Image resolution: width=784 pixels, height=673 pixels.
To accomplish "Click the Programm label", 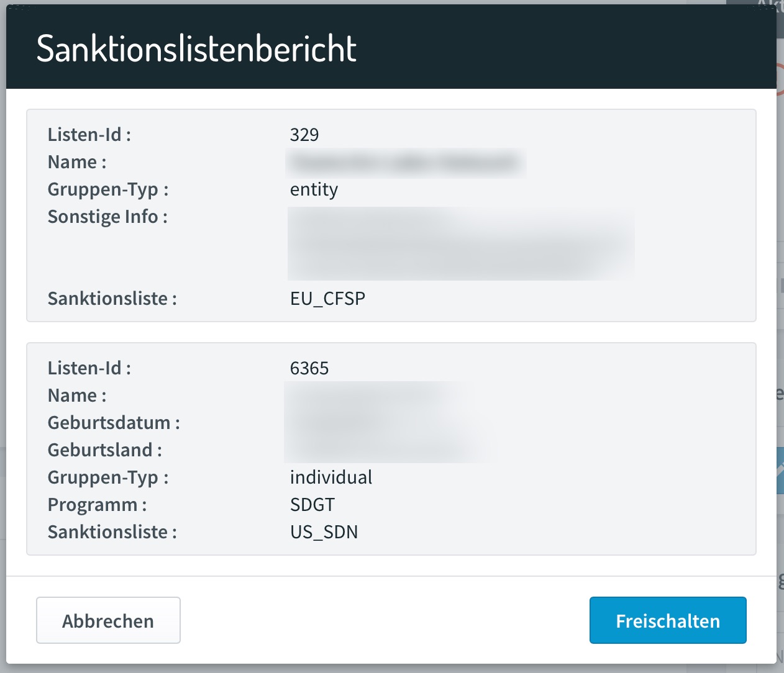I will click(98, 505).
